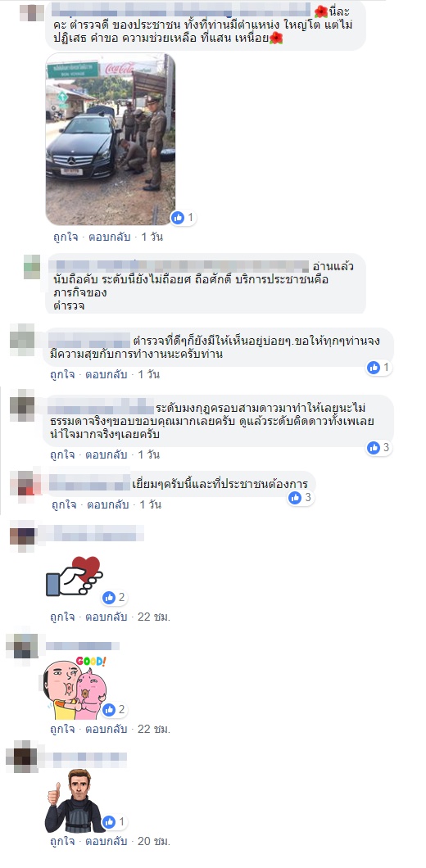This screenshot has height=868, width=426.
Task: Click ตอบกลับ under the 'เยี่ยมๆครับ' comment
Action: point(107,505)
